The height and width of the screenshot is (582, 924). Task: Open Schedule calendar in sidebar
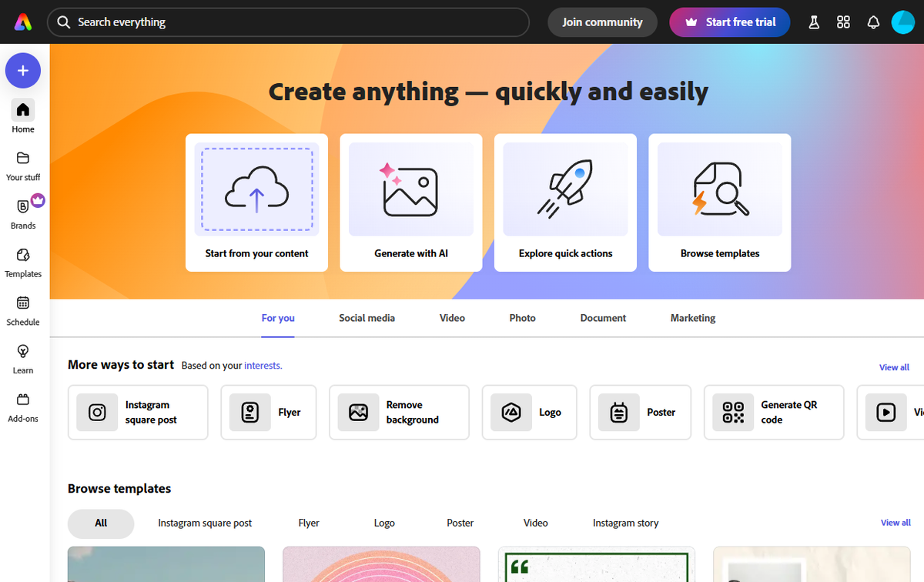[23, 310]
